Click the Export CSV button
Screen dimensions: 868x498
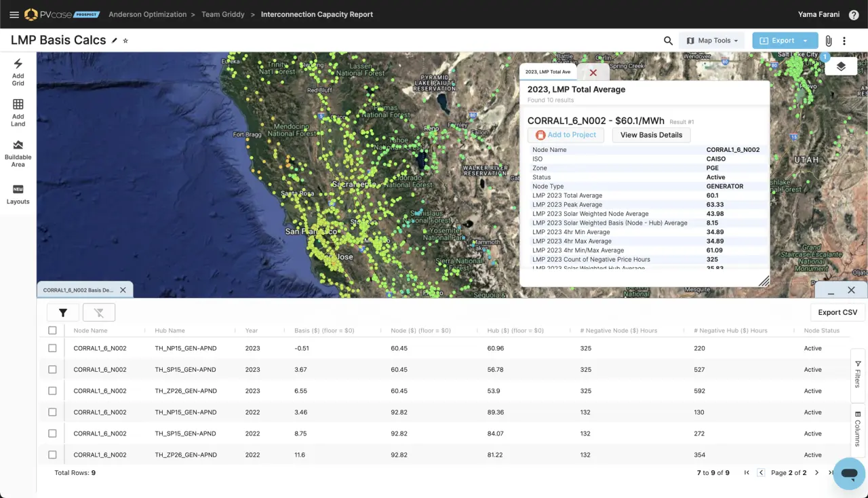click(837, 312)
